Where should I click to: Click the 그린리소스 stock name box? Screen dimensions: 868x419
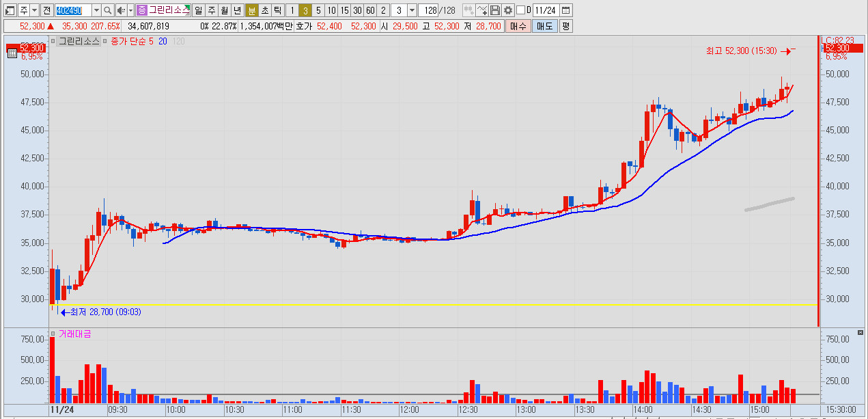[x=169, y=10]
